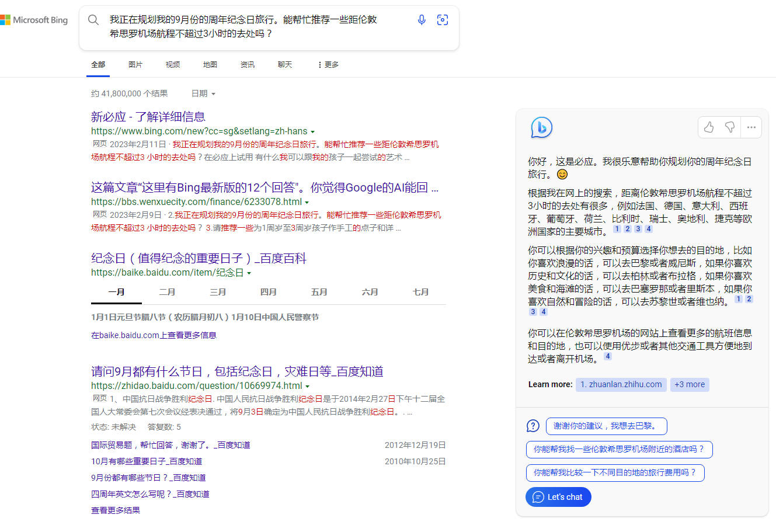Image resolution: width=776 pixels, height=532 pixels.
Task: Choose suggestion 谢谢你的建议，我想去巴黎
Action: point(606,426)
